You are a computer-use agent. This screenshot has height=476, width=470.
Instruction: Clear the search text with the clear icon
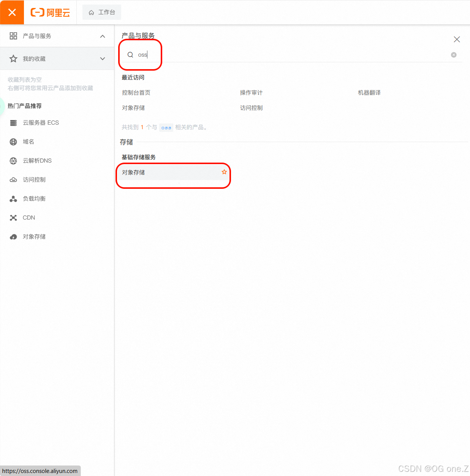pyautogui.click(x=454, y=55)
